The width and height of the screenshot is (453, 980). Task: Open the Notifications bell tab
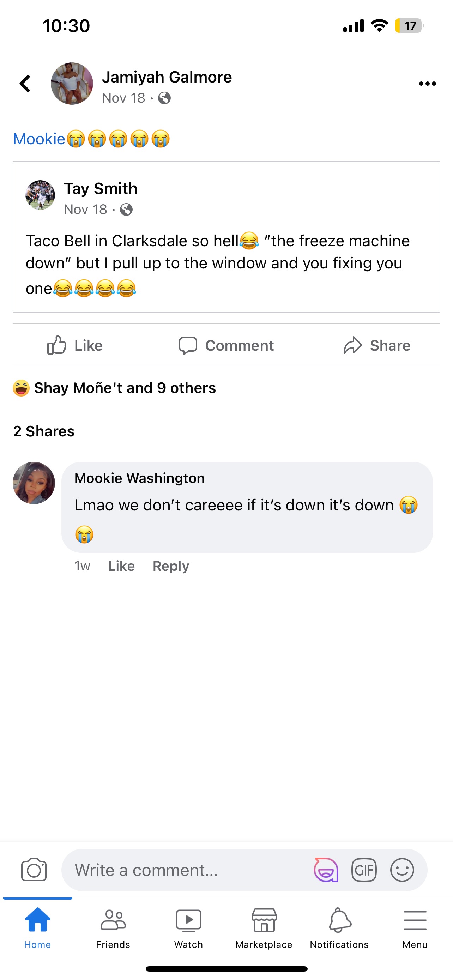pos(339,927)
